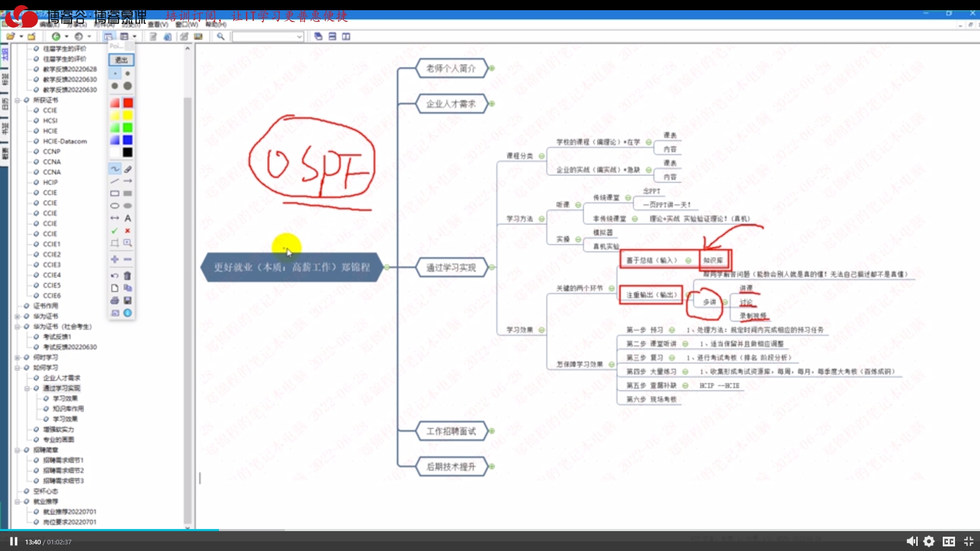The image size is (980, 551).
Task: Open the 知识库作用 tree item
Action: (68, 409)
